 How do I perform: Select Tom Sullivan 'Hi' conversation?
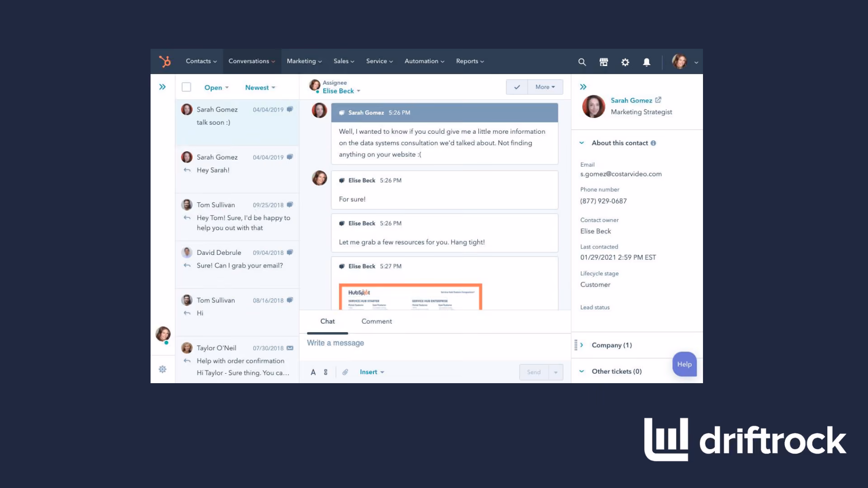coord(237,313)
